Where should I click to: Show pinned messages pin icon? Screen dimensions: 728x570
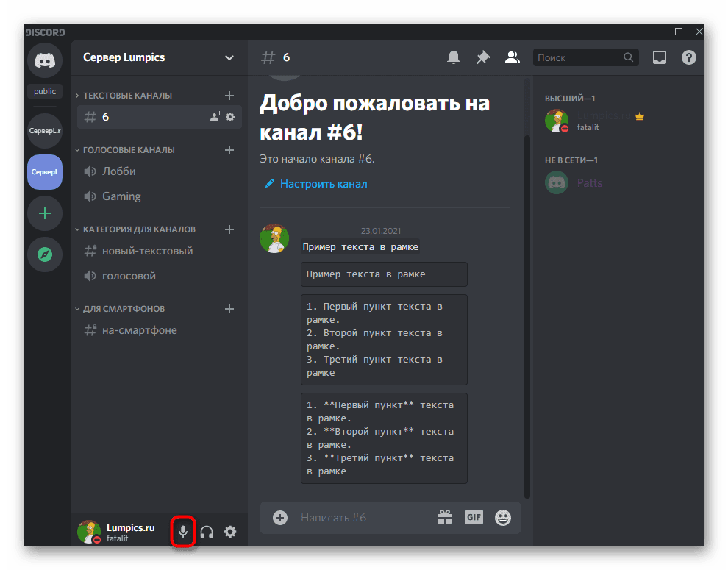coord(483,57)
